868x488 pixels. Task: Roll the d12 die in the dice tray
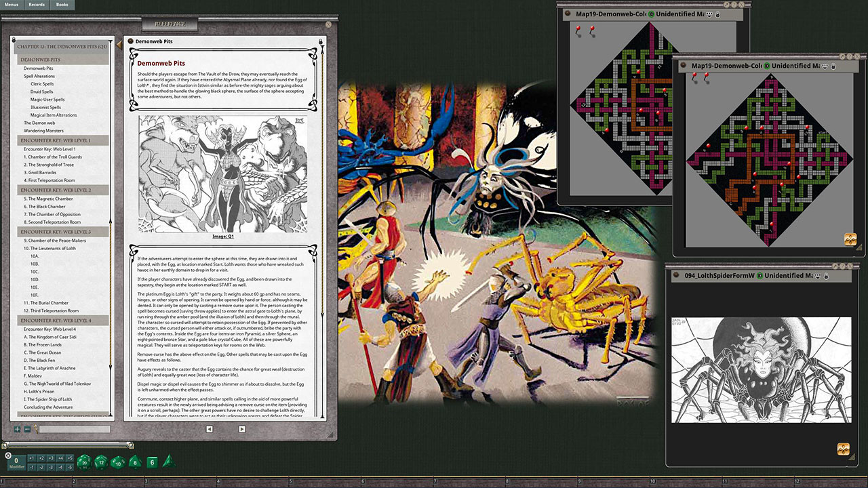(100, 462)
